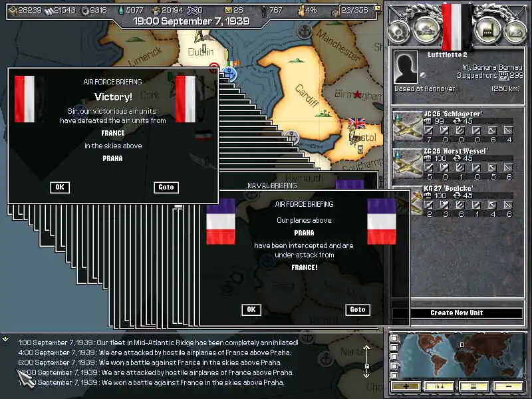Open the tank technology round button

pos(426,31)
